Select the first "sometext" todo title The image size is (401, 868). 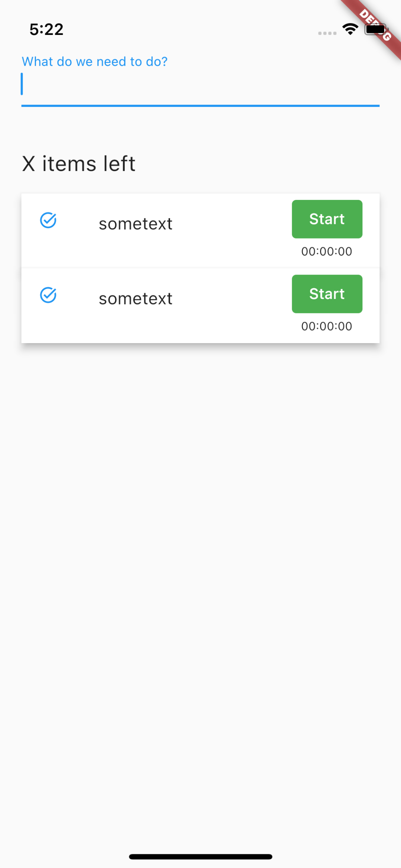(136, 224)
